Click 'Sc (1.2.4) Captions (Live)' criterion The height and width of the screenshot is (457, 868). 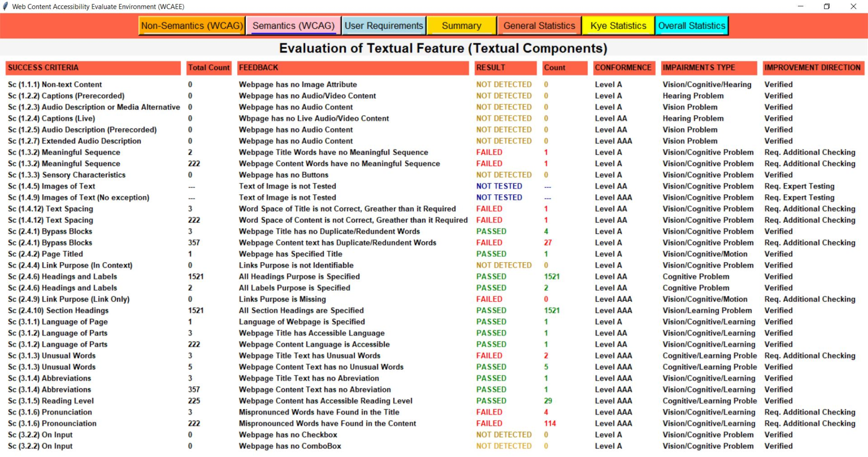coord(51,118)
